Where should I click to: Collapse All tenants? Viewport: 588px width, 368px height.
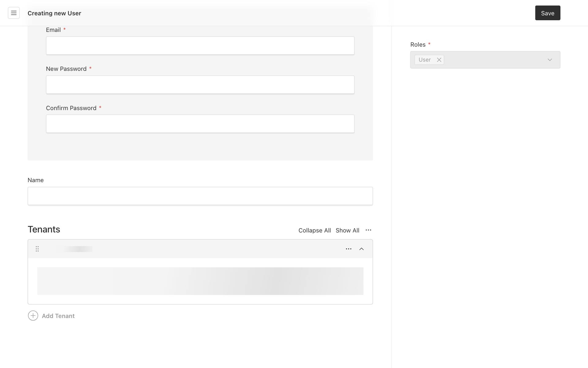tap(315, 230)
